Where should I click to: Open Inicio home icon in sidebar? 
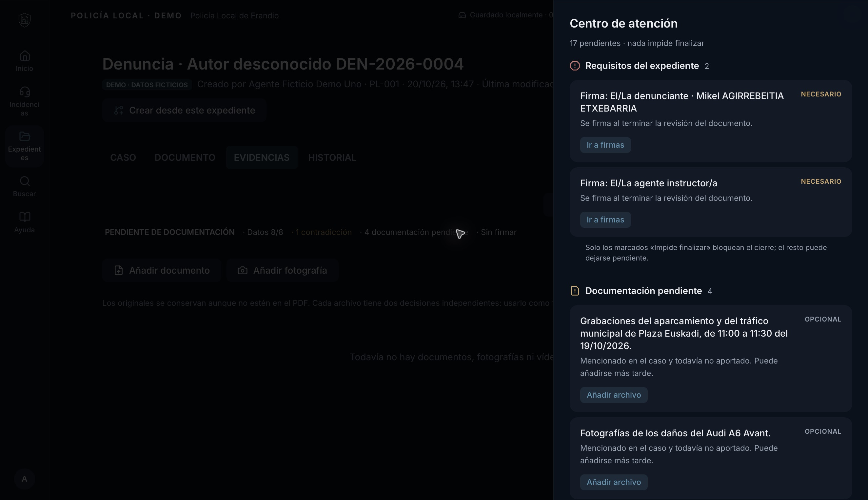(x=24, y=56)
